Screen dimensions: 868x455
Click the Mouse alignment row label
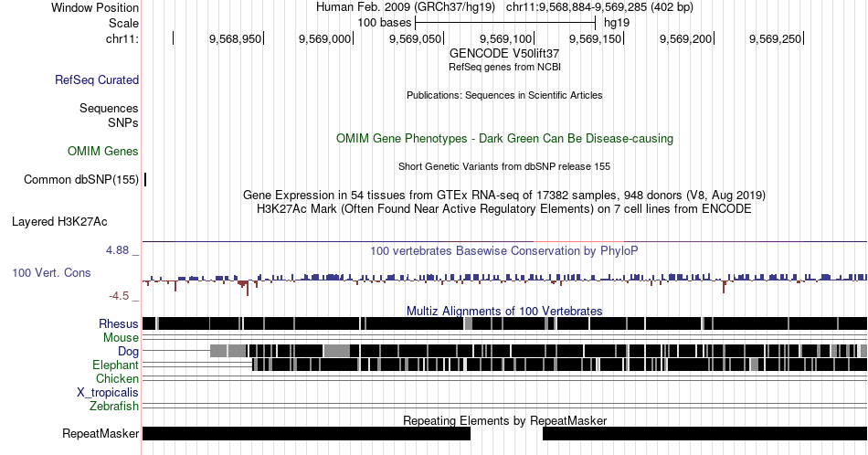click(x=121, y=338)
